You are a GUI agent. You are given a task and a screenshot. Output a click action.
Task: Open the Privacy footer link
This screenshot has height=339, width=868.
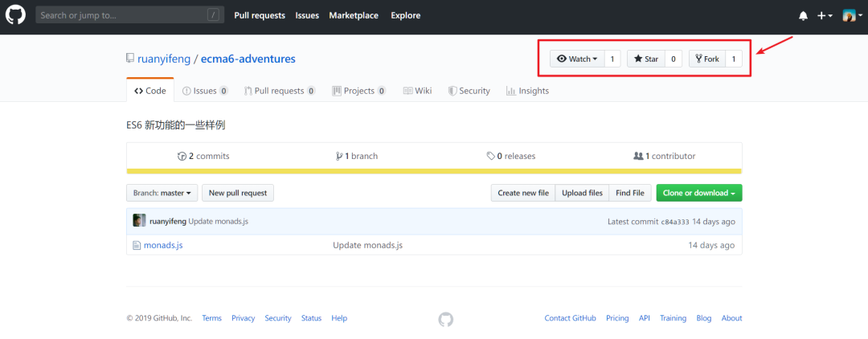tap(243, 318)
